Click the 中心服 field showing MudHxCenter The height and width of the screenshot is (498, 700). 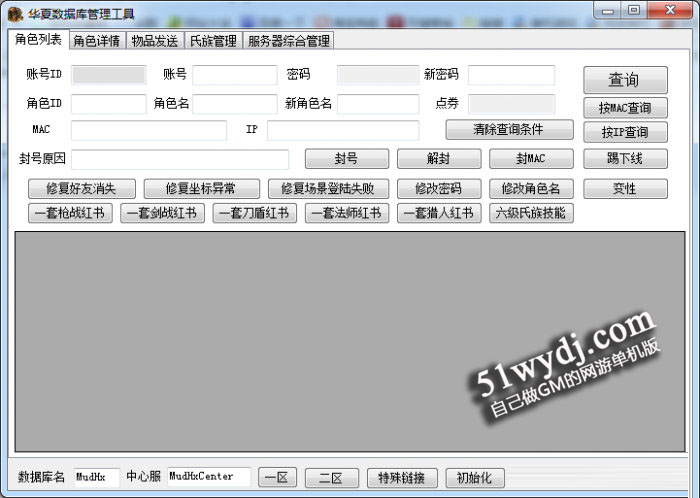tap(208, 477)
